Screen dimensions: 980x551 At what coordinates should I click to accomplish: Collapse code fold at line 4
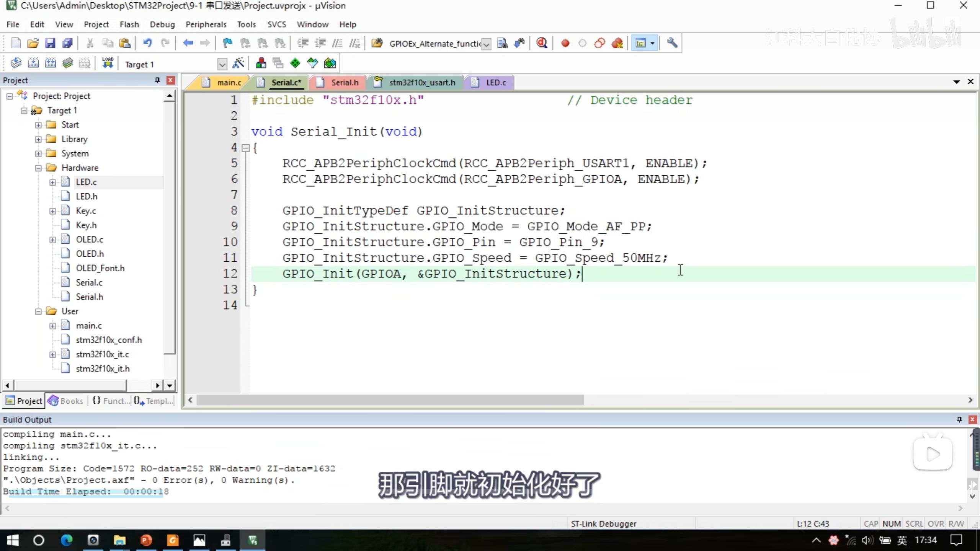246,148
